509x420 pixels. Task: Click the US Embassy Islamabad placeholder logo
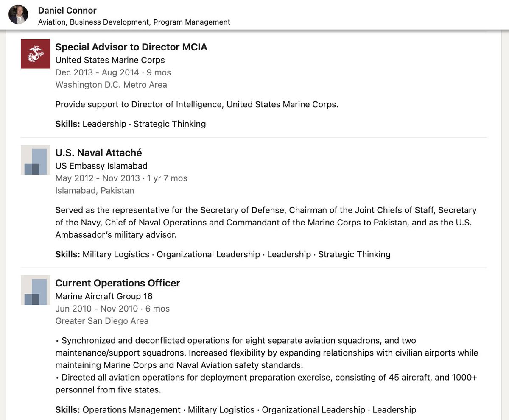pos(36,160)
